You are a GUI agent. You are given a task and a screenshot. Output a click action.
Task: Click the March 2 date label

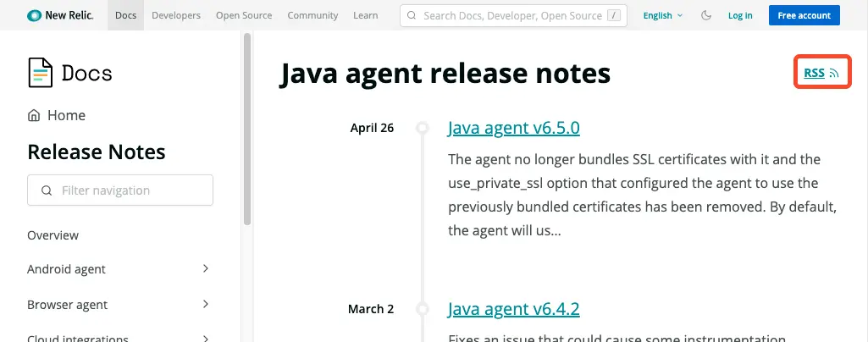click(x=371, y=309)
